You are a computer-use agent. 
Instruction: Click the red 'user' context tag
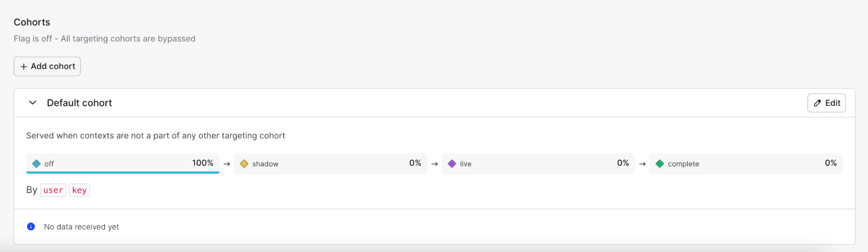pyautogui.click(x=53, y=190)
